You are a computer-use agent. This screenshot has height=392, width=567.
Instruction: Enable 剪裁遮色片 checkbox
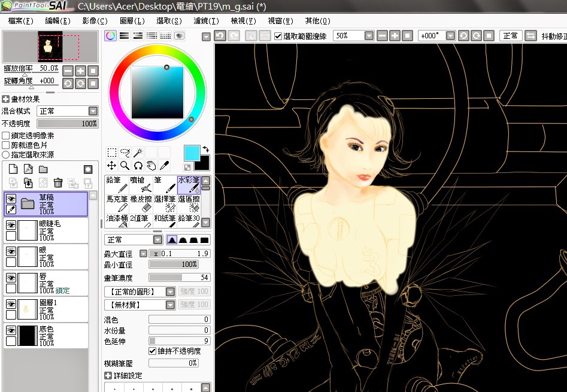tap(5, 145)
